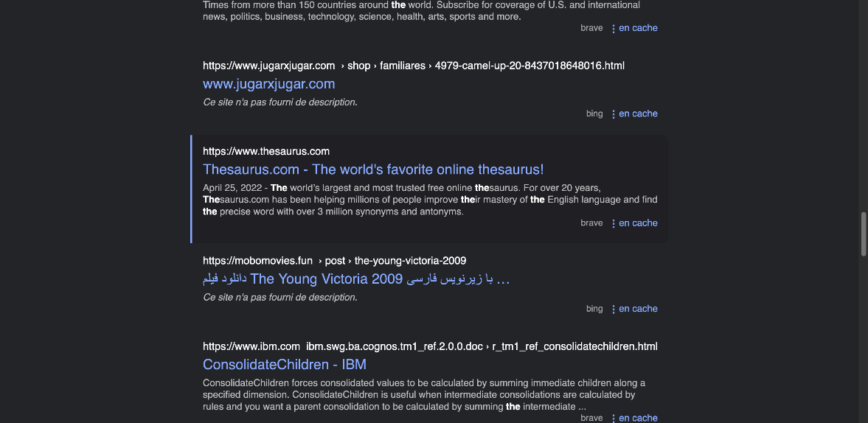Open cached version of IBM ConsolidateChildren result
This screenshot has width=868, height=423.
point(638,418)
